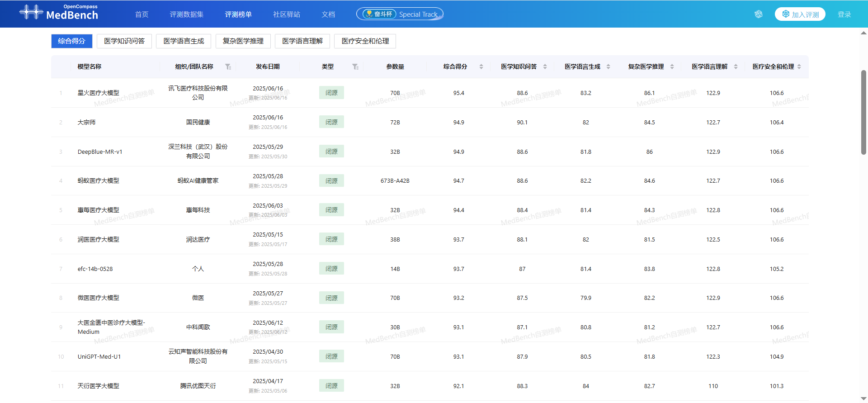Click scrollbar down arrow at bottom

(x=863, y=398)
